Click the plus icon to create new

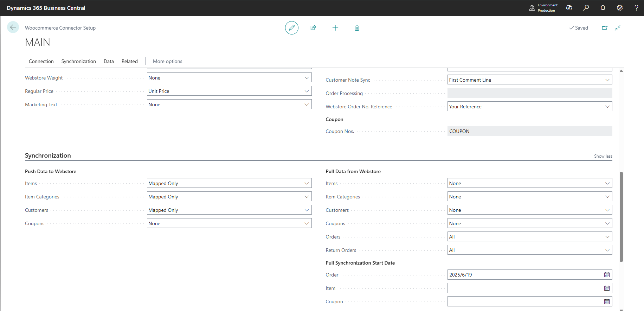[335, 28]
